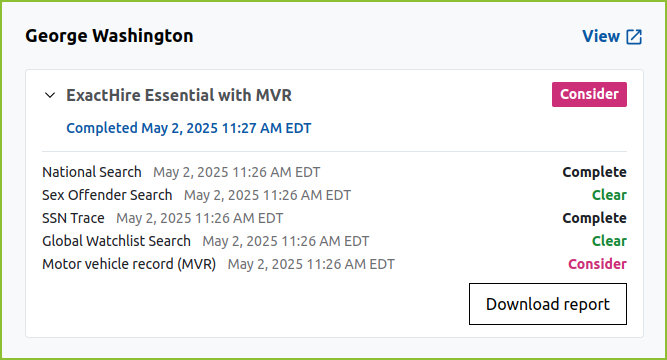
Task: Click the SSN Trace row label
Action: pos(73,218)
